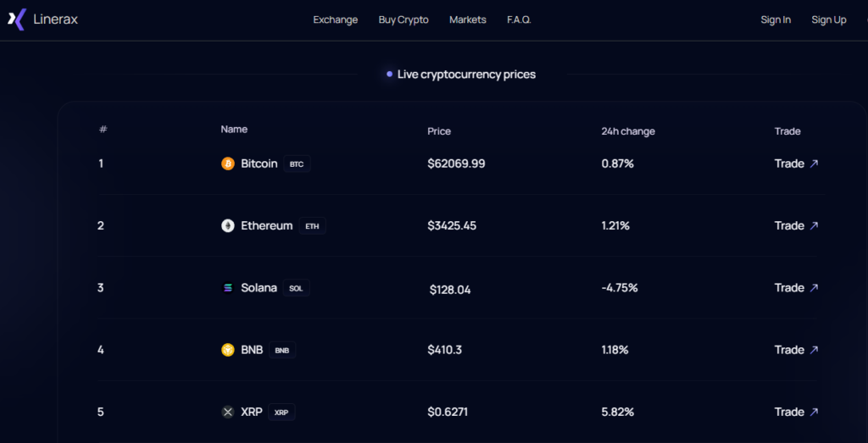868x443 pixels.
Task: Click the Price column header
Action: click(439, 131)
